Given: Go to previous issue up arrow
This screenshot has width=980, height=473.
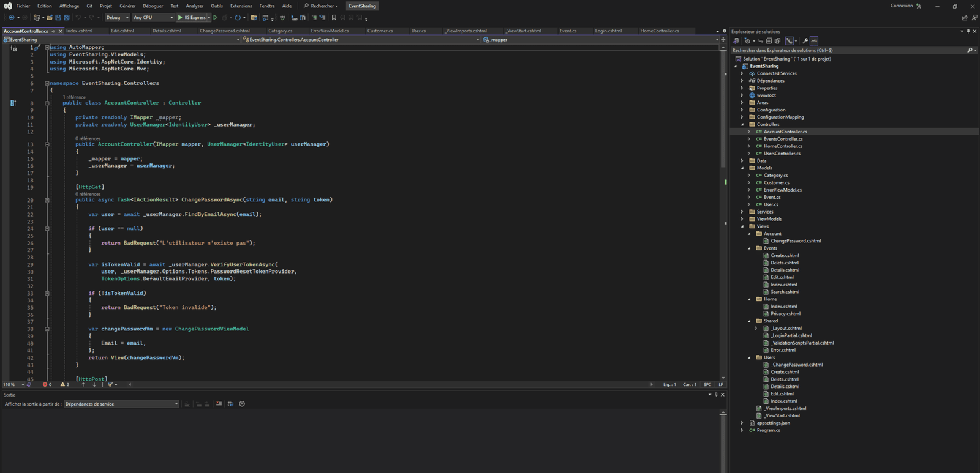Looking at the screenshot, I should (83, 385).
